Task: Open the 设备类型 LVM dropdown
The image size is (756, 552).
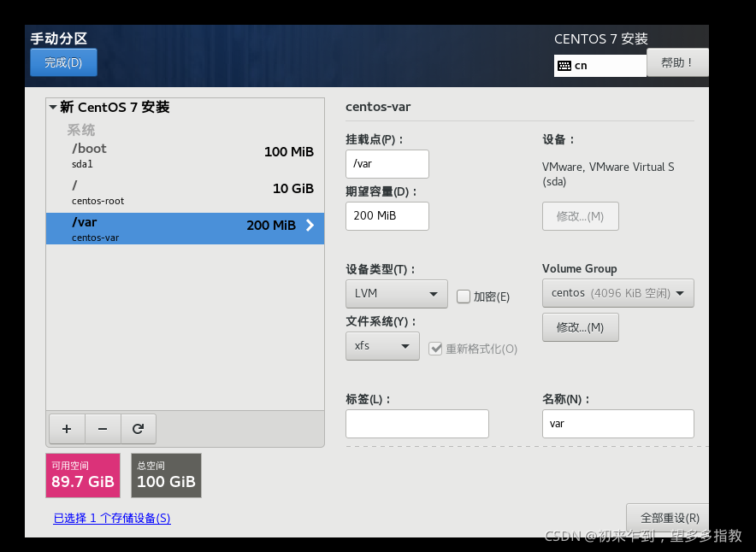Action: pos(396,293)
